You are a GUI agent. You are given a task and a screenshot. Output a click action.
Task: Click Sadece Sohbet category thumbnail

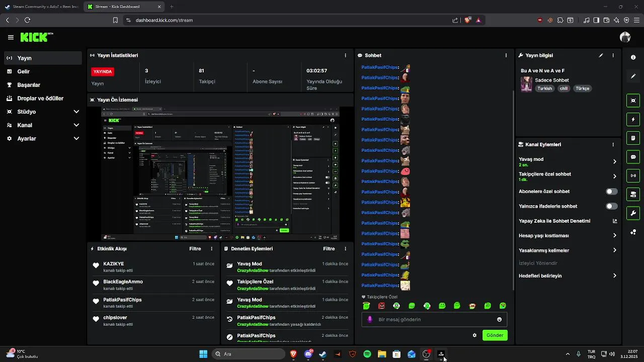point(526,84)
